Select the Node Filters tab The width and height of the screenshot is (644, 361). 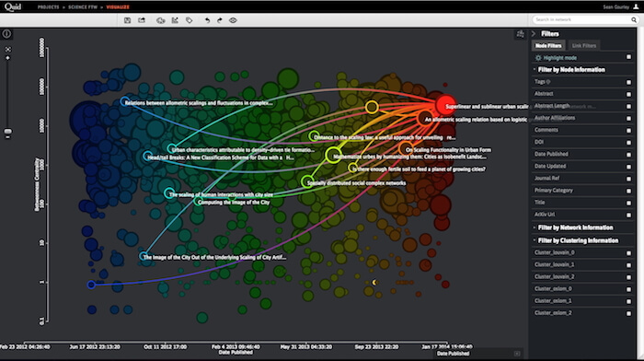click(548, 46)
